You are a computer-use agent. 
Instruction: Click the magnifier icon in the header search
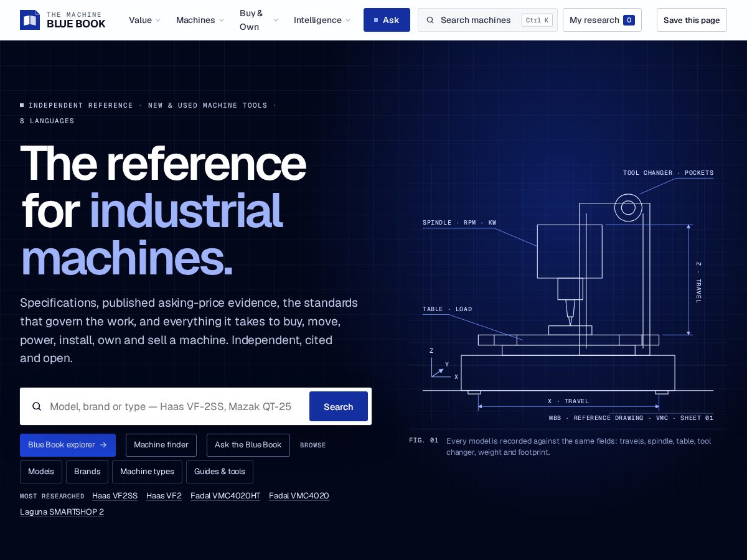pyautogui.click(x=430, y=20)
